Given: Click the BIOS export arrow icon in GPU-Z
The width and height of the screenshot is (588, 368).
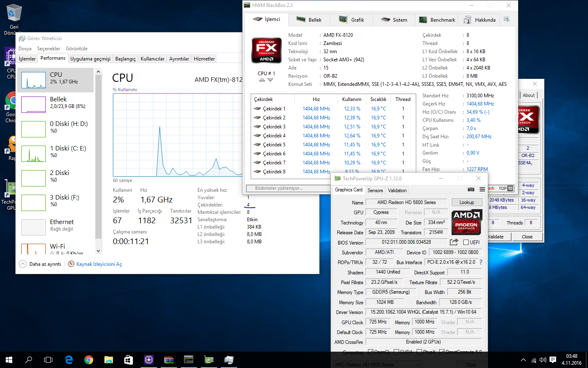Looking at the screenshot, I should pyautogui.click(x=454, y=242).
